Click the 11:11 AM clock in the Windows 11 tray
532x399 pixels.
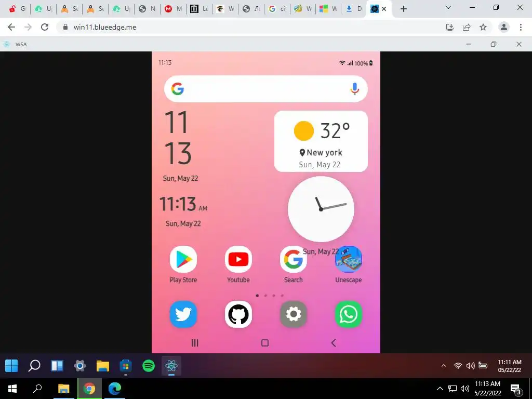click(x=509, y=366)
